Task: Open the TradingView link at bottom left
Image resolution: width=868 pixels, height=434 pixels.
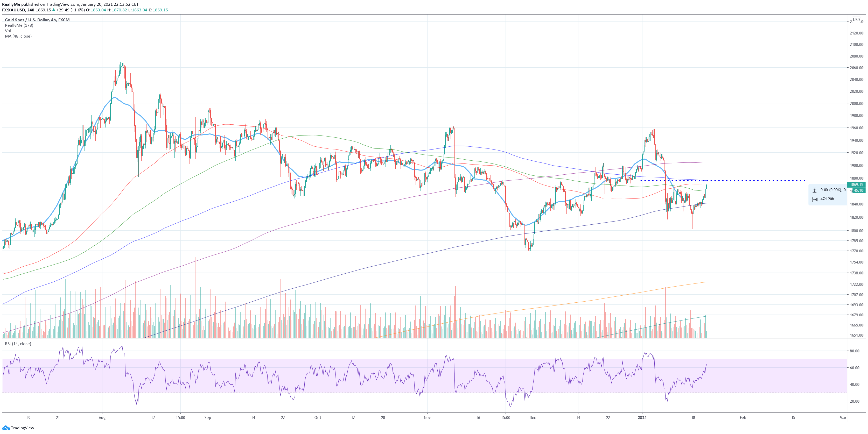Action: (22, 428)
